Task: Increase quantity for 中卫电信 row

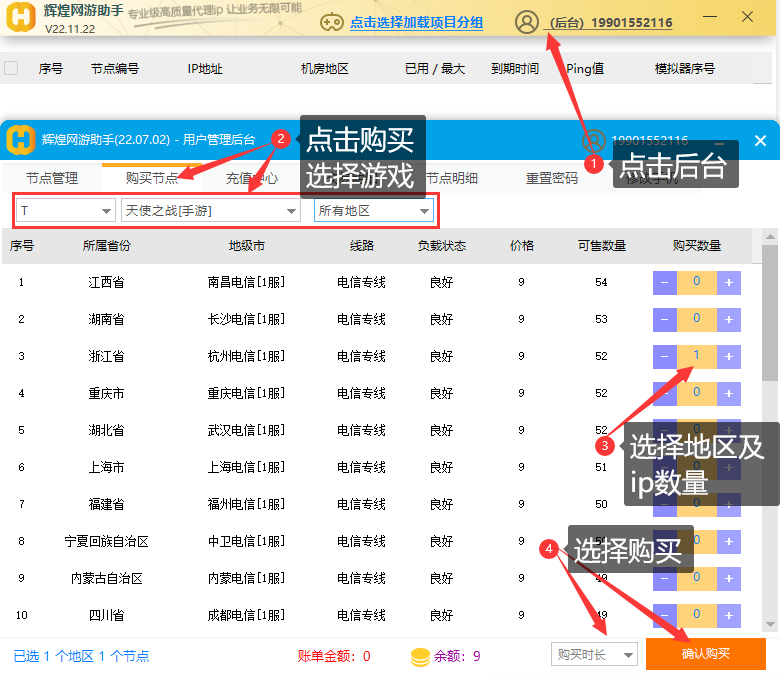Action: point(729,542)
